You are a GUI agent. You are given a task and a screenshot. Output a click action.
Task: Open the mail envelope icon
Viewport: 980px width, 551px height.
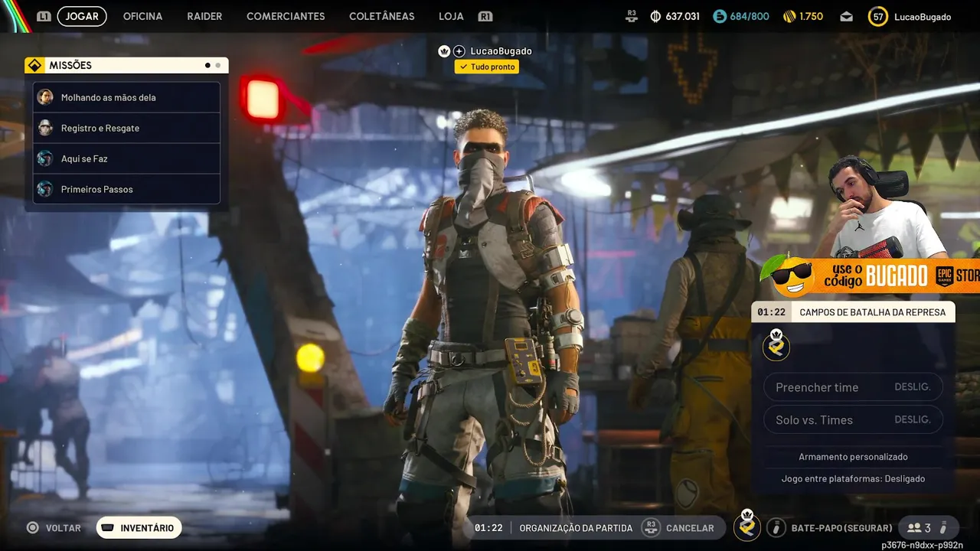(x=846, y=16)
